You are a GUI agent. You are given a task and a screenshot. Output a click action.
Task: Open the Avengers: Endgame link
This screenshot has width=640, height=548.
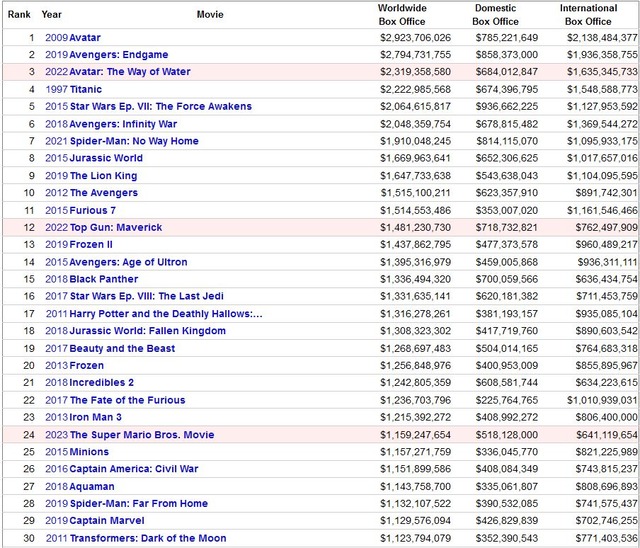click(119, 55)
